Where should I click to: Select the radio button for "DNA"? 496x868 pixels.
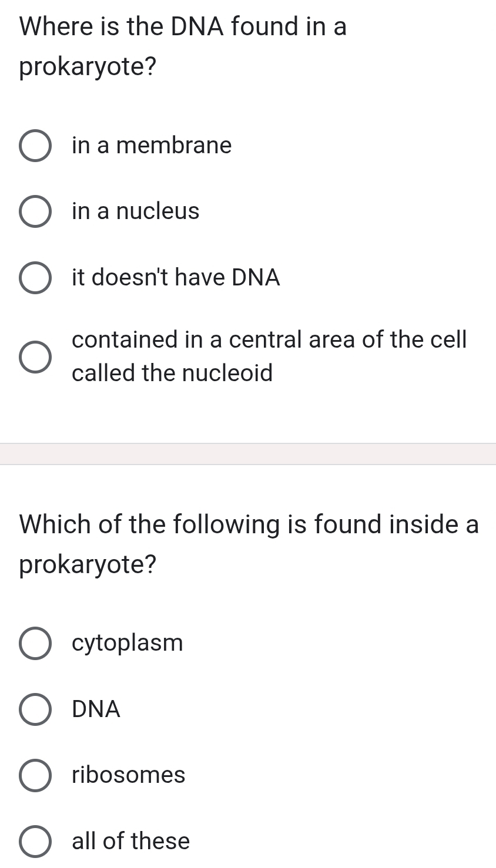pos(36,710)
